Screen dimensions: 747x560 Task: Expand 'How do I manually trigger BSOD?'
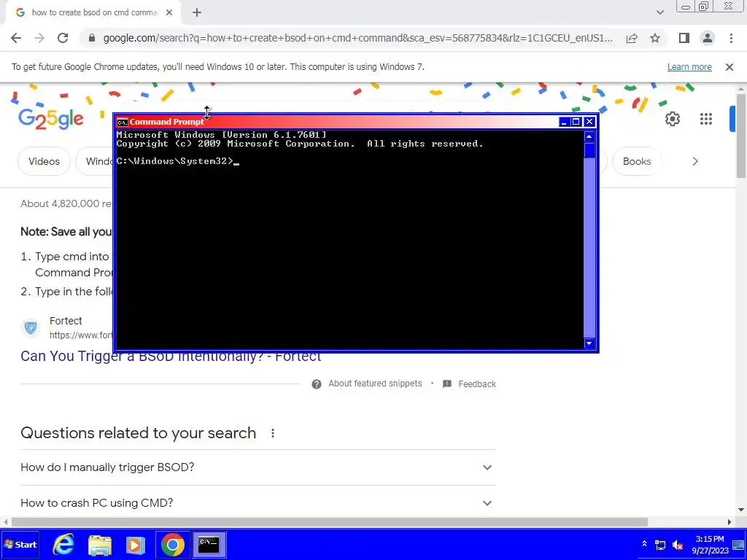point(258,467)
